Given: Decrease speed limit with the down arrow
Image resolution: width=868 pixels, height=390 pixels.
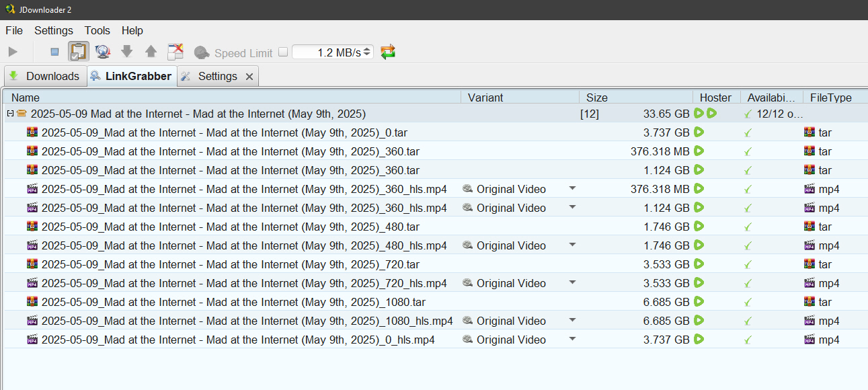Looking at the screenshot, I should click(368, 55).
